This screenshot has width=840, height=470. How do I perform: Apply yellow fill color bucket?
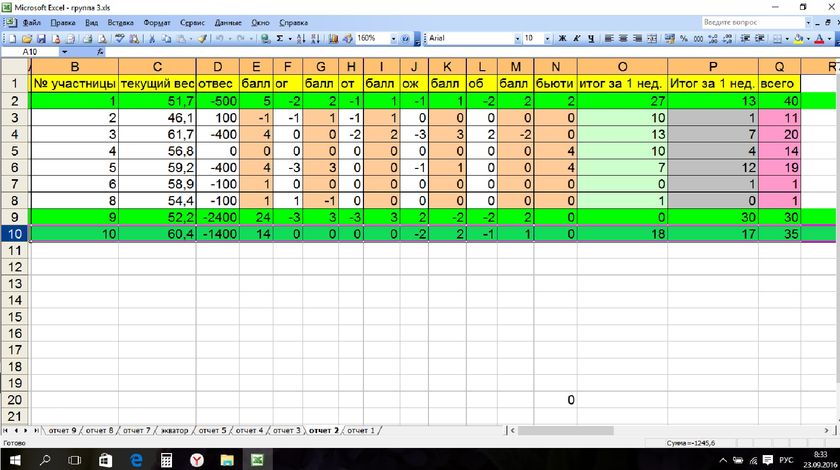click(x=799, y=39)
